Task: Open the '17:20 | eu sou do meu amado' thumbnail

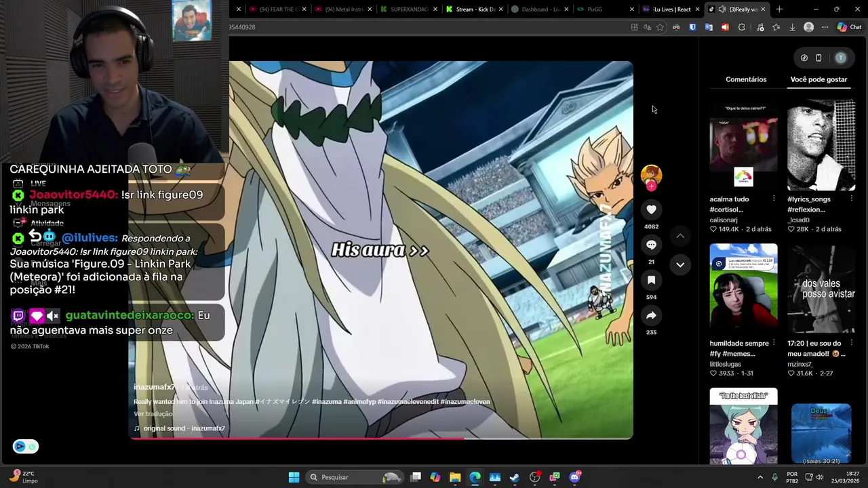Action: pyautogui.click(x=821, y=289)
